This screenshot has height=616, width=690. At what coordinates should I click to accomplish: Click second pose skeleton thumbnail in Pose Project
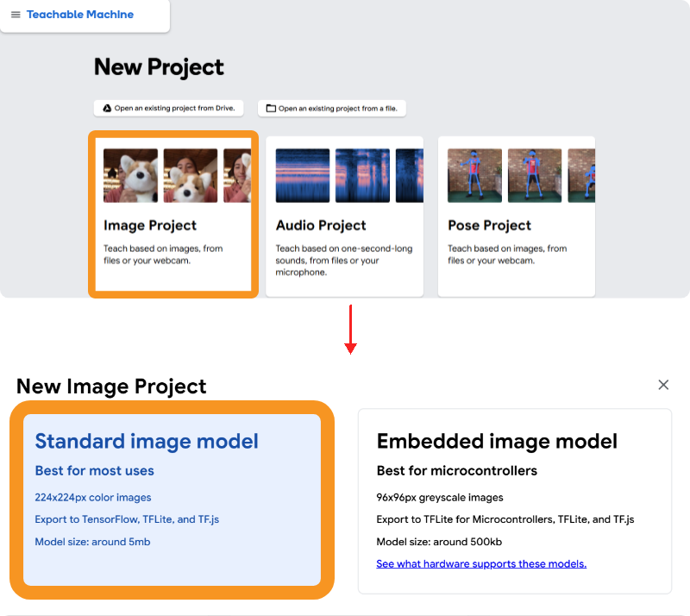click(x=535, y=176)
